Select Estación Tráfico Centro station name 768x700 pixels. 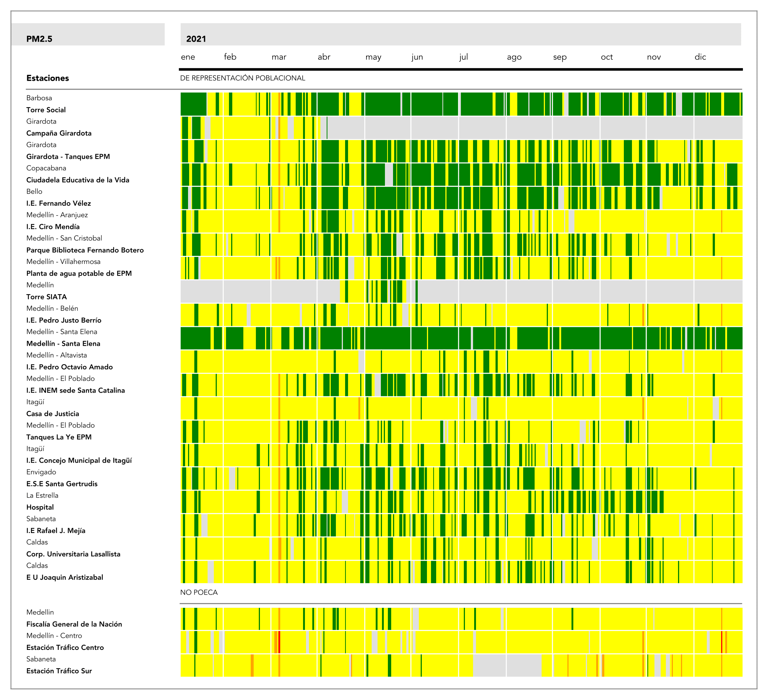click(65, 647)
